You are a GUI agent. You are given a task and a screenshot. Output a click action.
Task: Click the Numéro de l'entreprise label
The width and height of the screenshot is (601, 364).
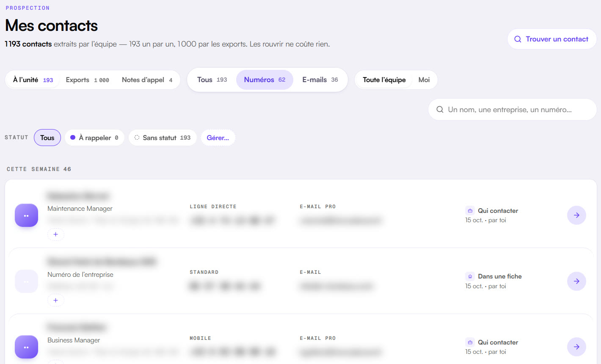pyautogui.click(x=80, y=275)
